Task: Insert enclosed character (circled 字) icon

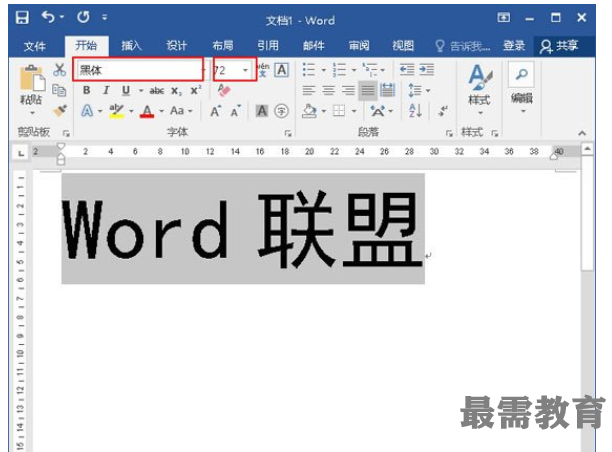Action: coord(281,111)
